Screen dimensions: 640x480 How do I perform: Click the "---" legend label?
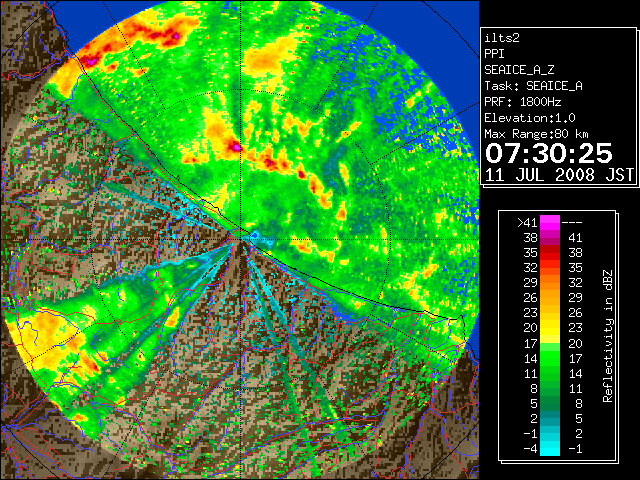click(572, 222)
